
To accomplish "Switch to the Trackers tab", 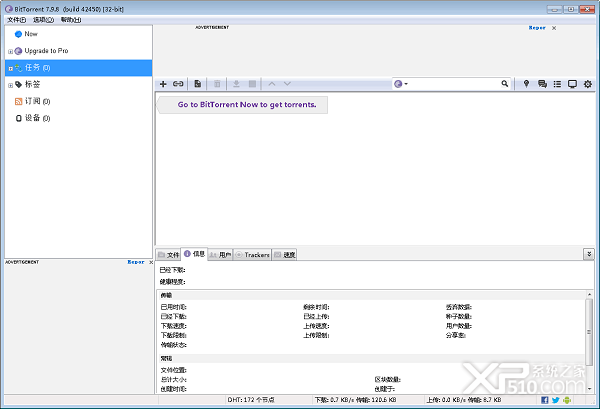I will tap(253, 255).
